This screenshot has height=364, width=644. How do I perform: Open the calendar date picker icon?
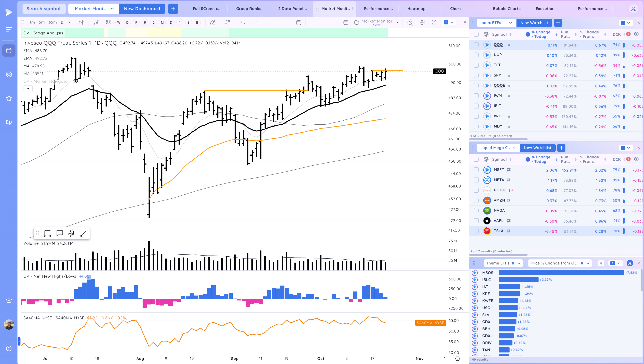click(298, 23)
